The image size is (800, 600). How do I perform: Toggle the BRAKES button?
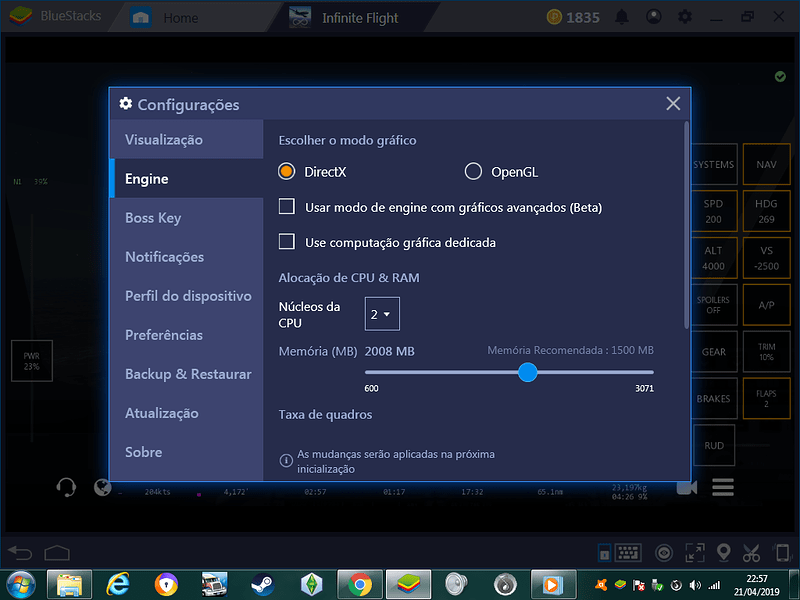click(714, 399)
